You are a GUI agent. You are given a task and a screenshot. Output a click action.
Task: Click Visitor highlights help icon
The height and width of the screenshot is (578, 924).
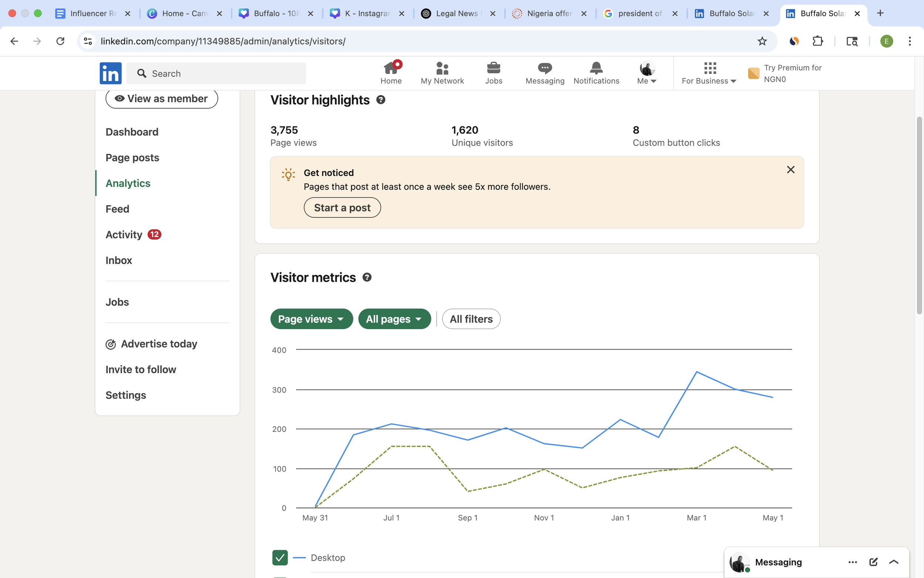pyautogui.click(x=380, y=100)
